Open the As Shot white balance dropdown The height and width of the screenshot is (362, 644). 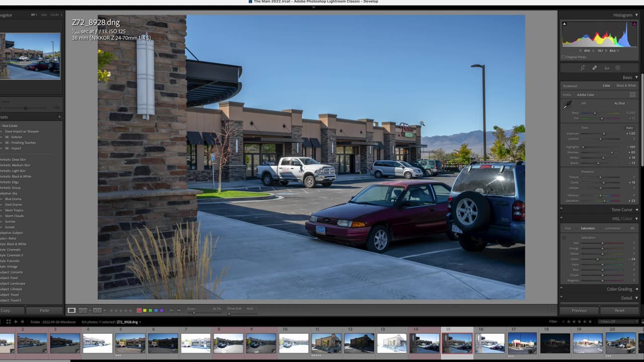tap(621, 103)
